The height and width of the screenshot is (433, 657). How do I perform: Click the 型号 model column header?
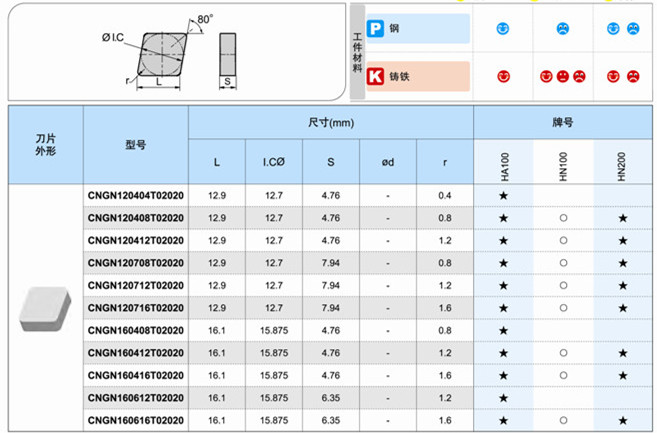tap(136, 145)
